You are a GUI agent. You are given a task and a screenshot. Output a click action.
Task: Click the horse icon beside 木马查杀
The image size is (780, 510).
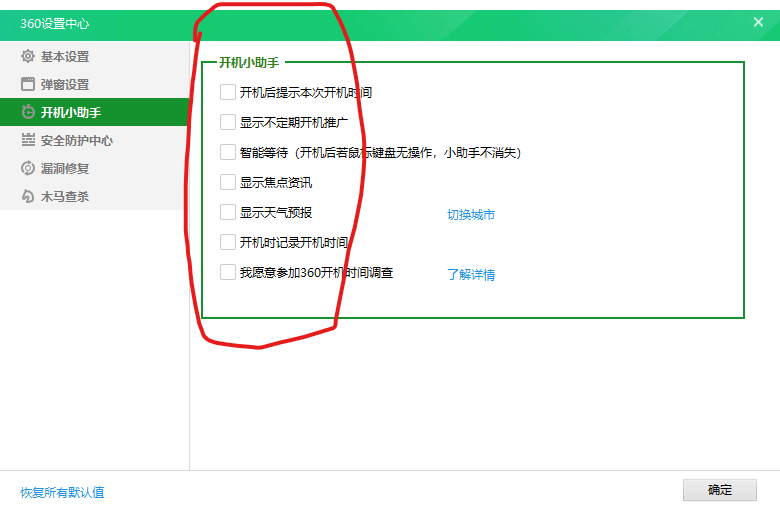28,196
